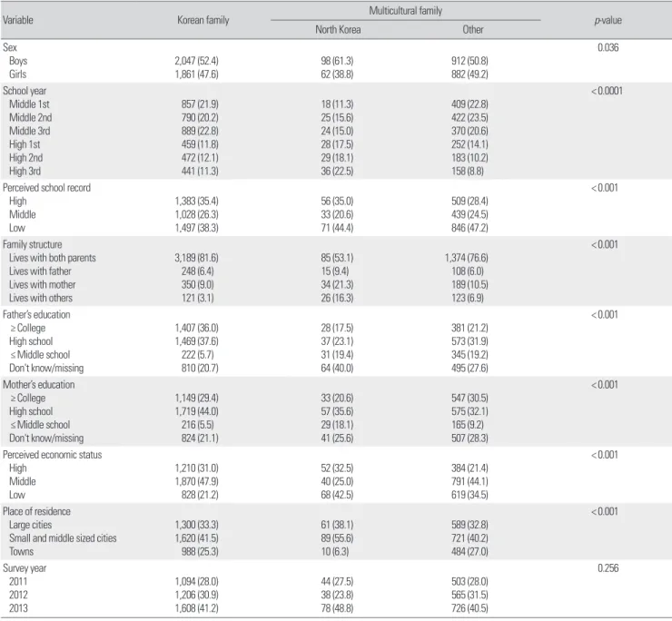Image resolution: width=672 pixels, height=621 pixels.
Task: Click the '1,383 (35.4)' cell
Action: pos(196,201)
